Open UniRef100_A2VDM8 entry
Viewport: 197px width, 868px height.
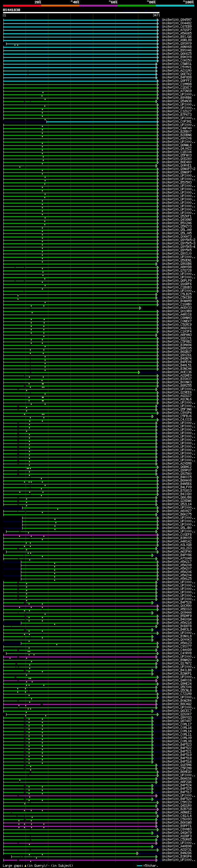pos(177,463)
